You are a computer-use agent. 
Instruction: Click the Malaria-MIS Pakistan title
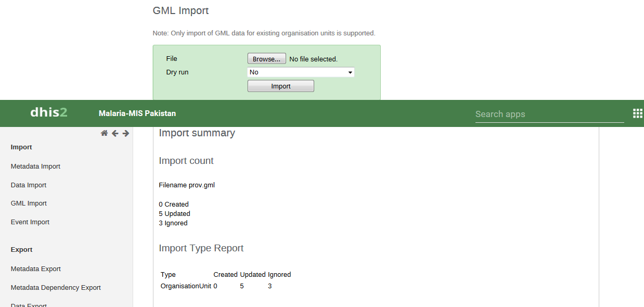[x=137, y=113]
